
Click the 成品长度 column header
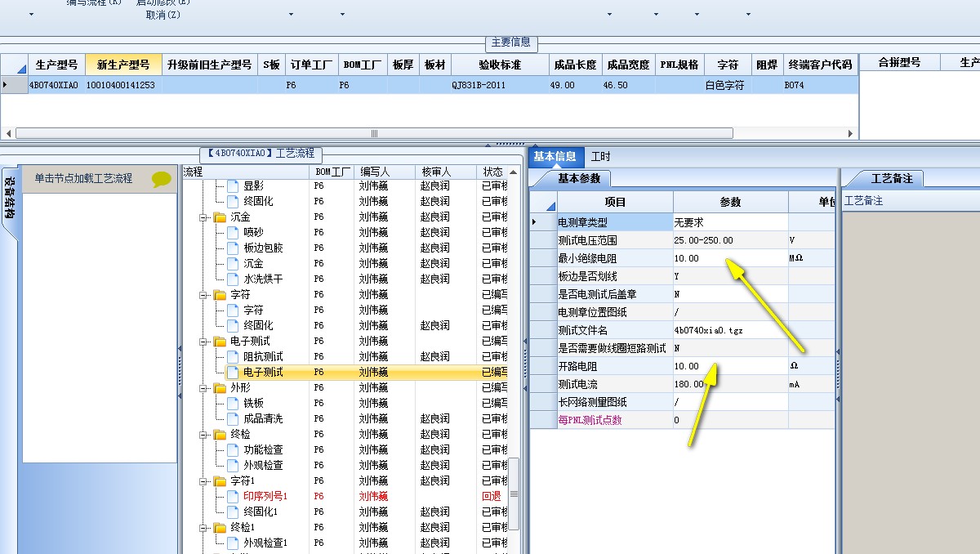[x=576, y=65]
